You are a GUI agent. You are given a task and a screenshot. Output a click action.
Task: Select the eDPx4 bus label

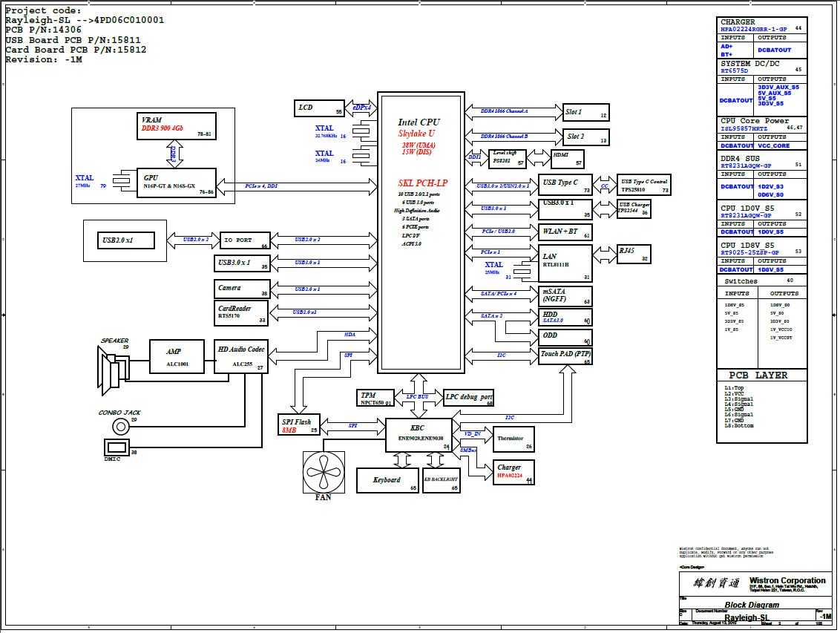[361, 107]
